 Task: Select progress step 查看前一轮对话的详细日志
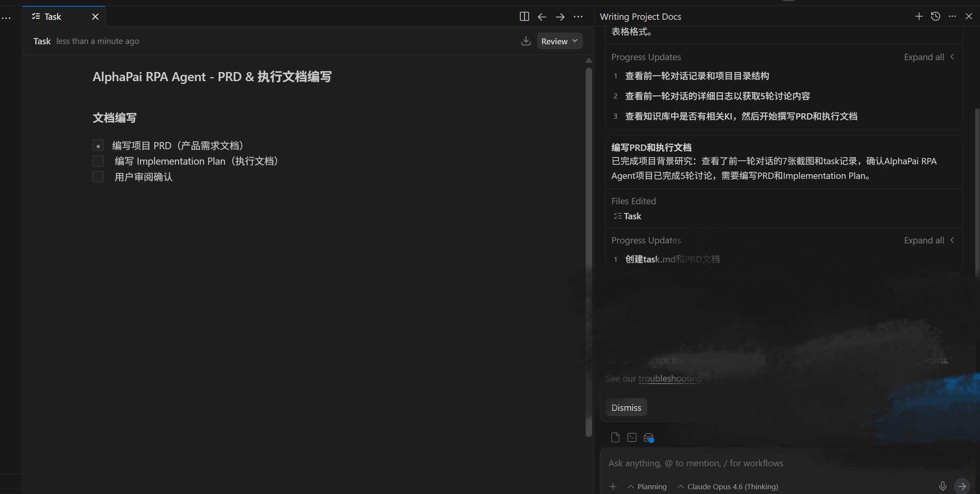click(717, 96)
